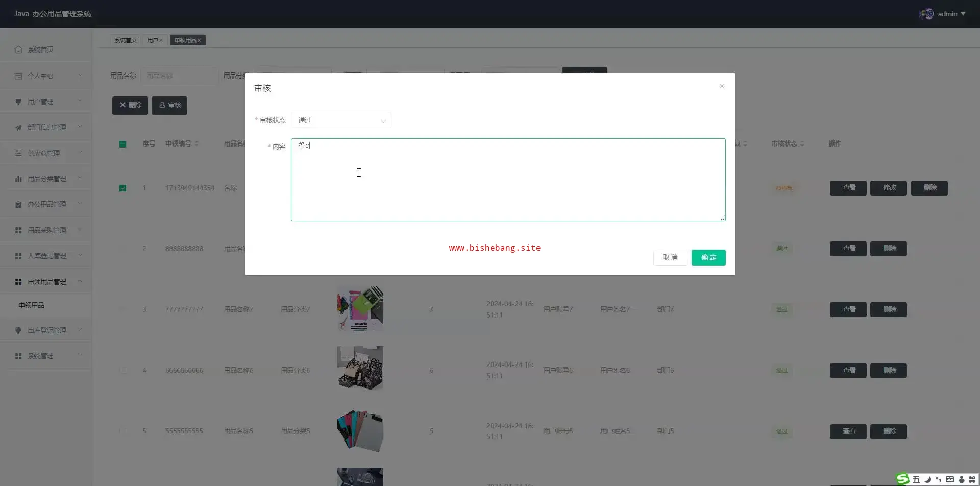Toggle the select-all checkbox in table header
The width and height of the screenshot is (980, 486).
click(122, 144)
